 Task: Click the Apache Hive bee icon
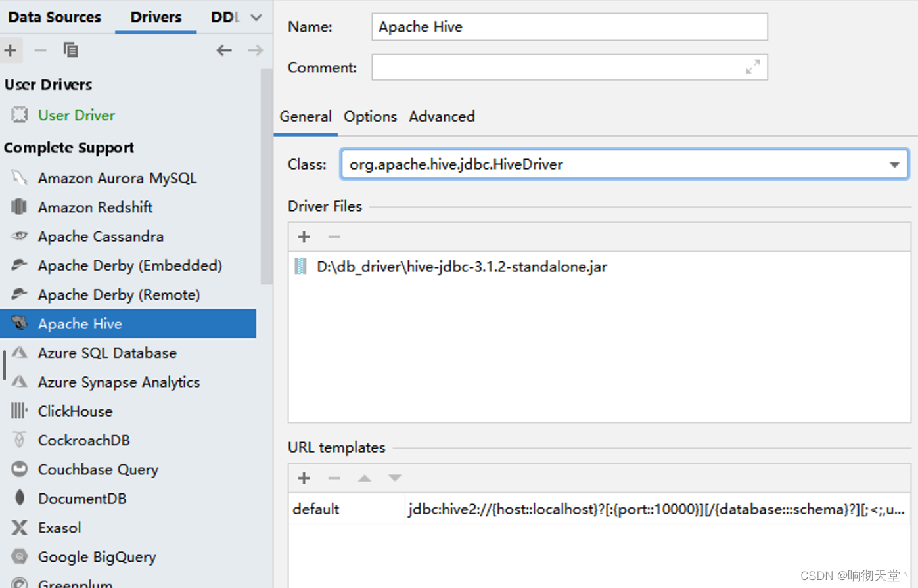pos(20,323)
